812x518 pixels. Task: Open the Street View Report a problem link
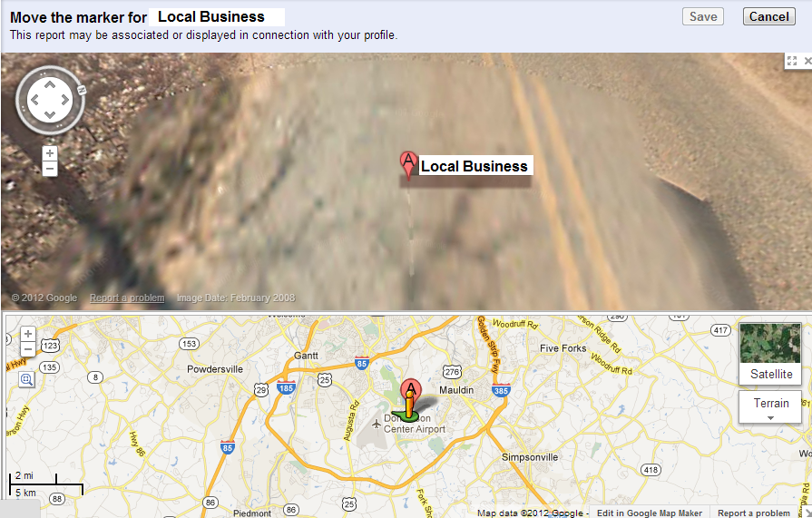(127, 298)
